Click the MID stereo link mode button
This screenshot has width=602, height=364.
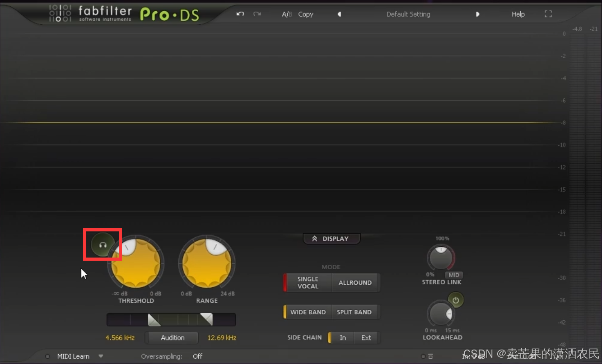(454, 275)
